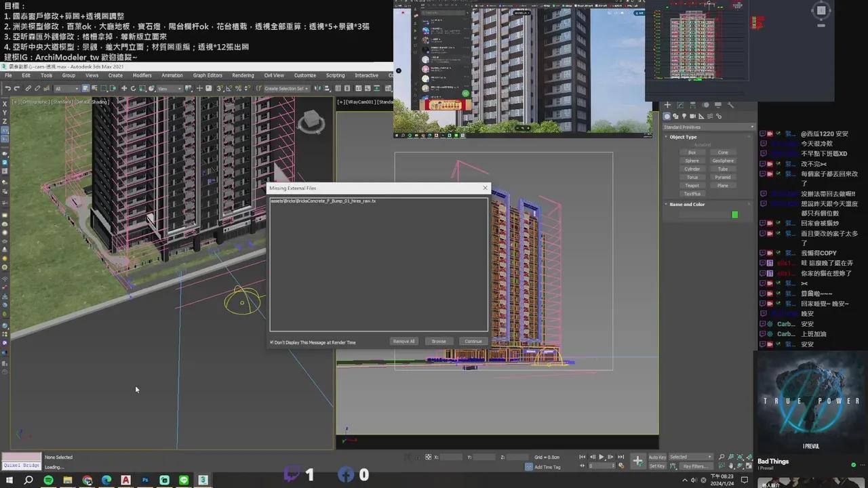The height and width of the screenshot is (488, 868).
Task: Click the Undo arrow in 3ds Max toolbar
Action: click(x=8, y=88)
